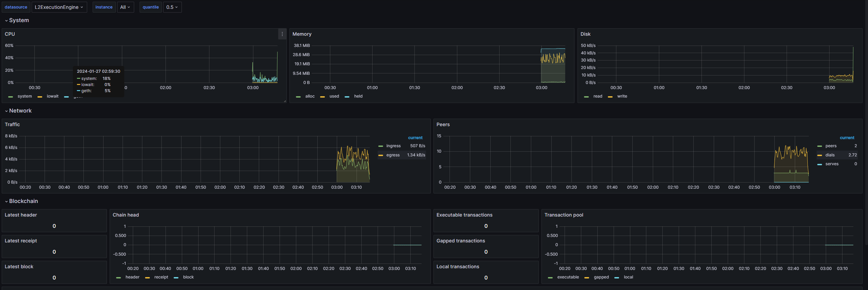868x290 pixels.
Task: Click the Traffic panel title
Action: coord(12,124)
